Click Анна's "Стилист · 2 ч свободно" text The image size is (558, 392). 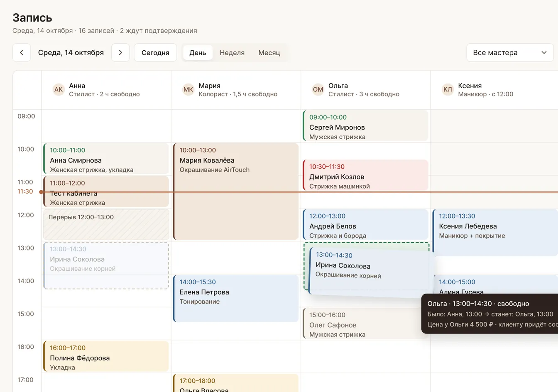[x=104, y=94]
